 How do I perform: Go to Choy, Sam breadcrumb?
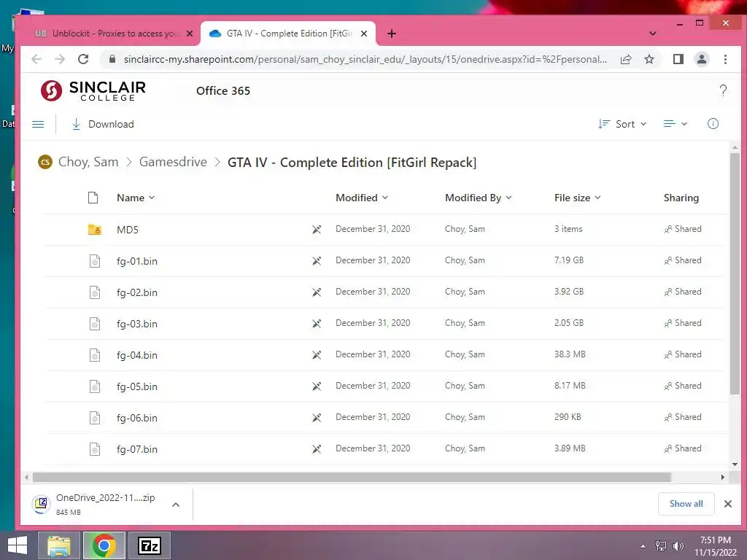pyautogui.click(x=88, y=162)
